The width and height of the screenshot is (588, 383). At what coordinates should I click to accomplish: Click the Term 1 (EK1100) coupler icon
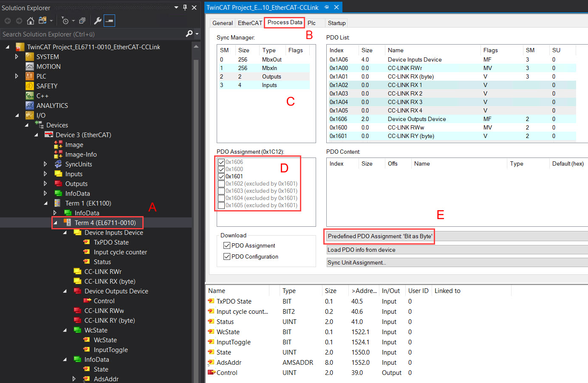point(57,203)
